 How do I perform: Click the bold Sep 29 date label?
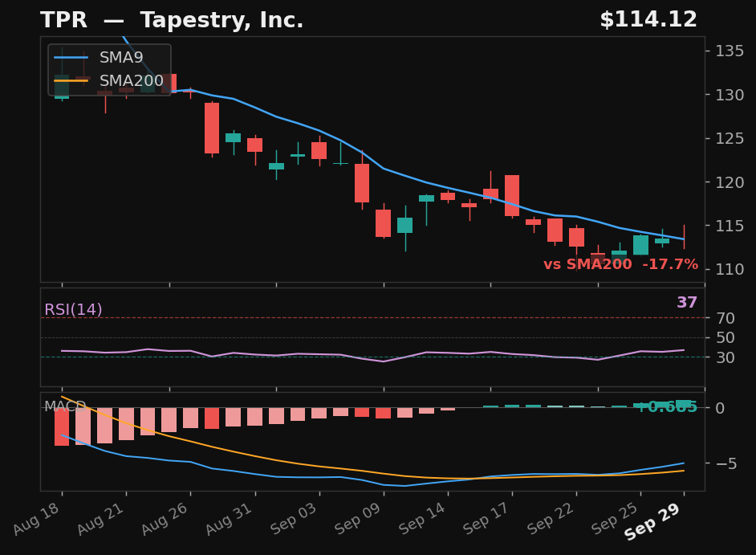[x=652, y=520]
